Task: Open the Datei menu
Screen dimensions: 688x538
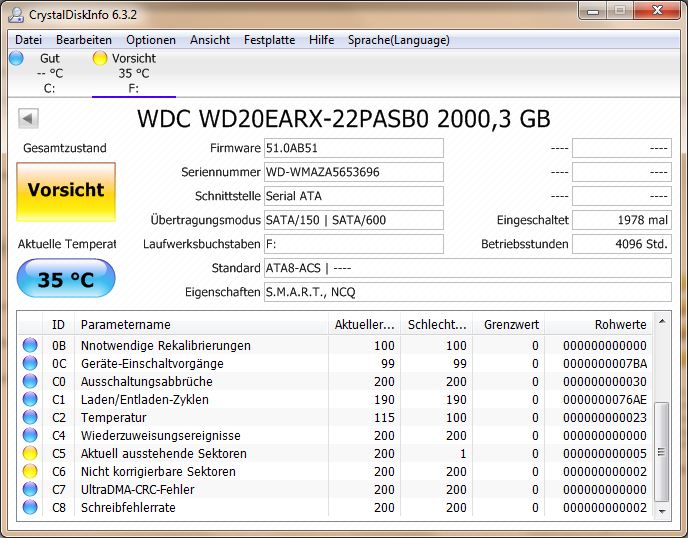Action: (29, 40)
